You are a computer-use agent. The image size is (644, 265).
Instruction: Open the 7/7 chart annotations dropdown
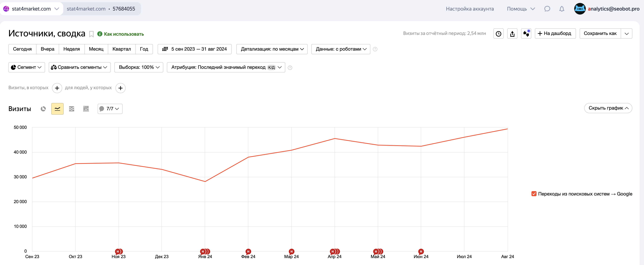tap(110, 109)
